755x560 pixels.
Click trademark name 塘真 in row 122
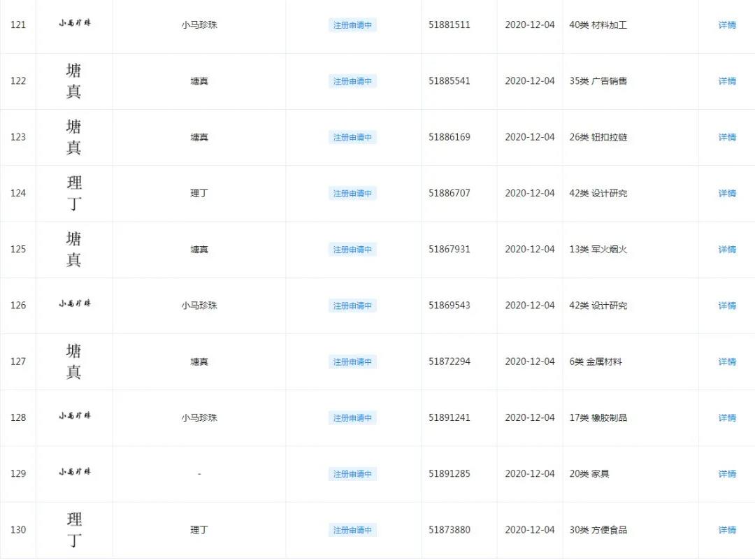(199, 81)
